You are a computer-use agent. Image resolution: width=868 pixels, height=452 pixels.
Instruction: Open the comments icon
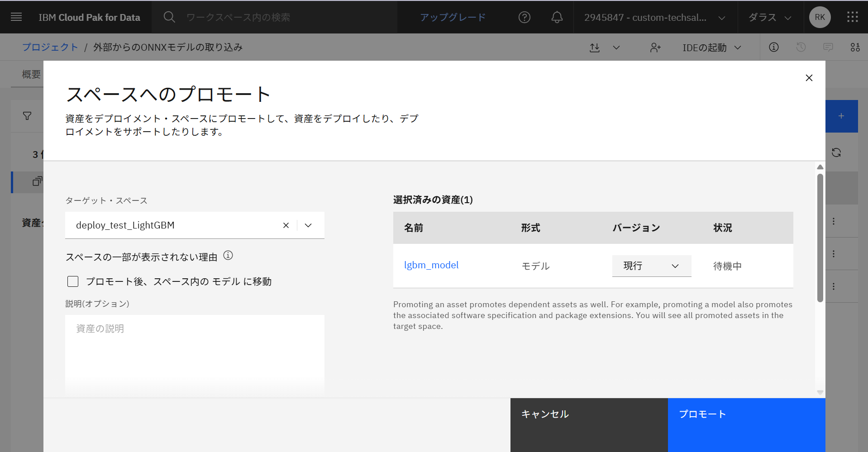pos(828,47)
